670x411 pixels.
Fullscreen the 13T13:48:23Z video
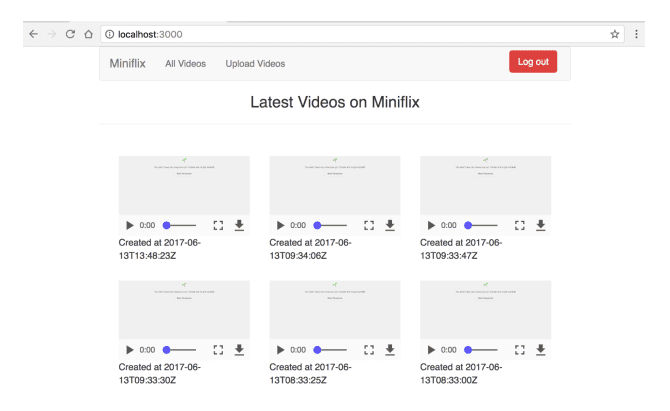[x=218, y=225]
